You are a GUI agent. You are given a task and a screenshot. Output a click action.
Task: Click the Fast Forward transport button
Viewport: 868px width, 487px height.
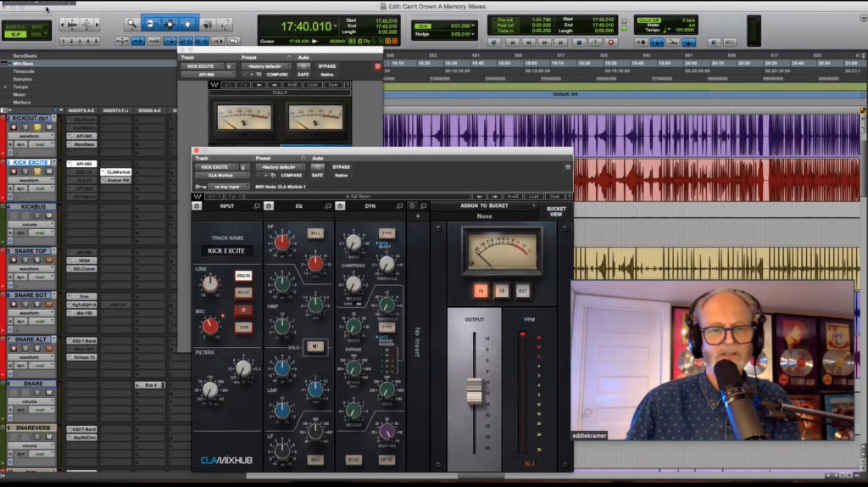point(545,42)
